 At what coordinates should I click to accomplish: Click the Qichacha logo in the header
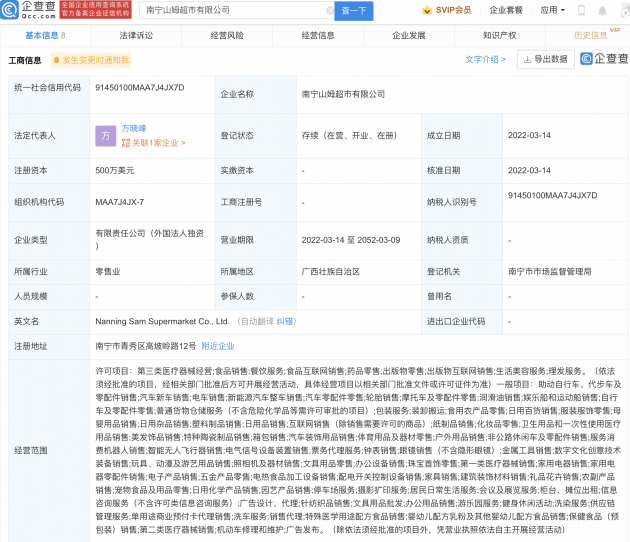coord(28,10)
